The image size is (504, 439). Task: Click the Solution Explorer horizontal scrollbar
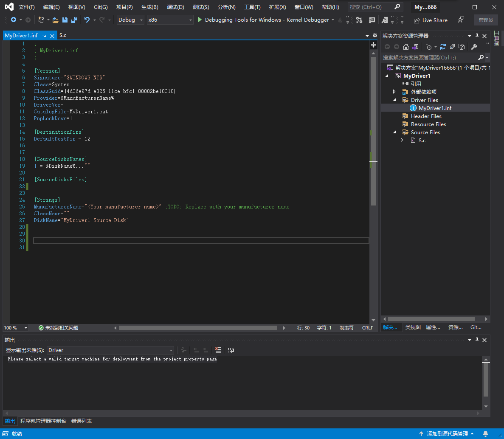pos(431,319)
